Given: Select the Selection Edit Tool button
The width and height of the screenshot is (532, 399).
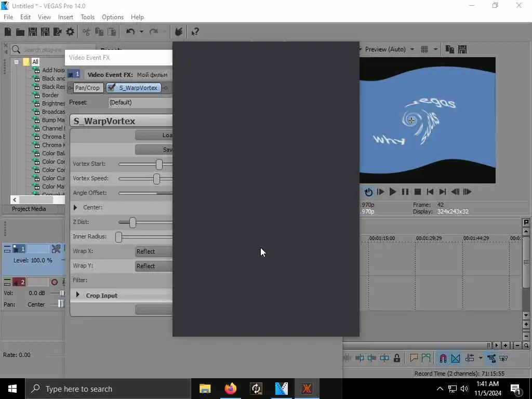Looking at the screenshot, I should tap(503, 358).
